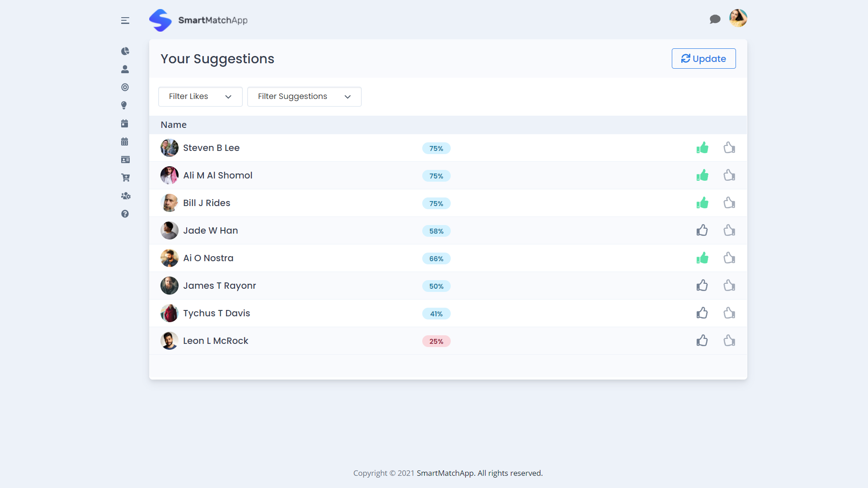Viewport: 868px width, 488px height.
Task: Open the help question mark icon
Action: (x=125, y=214)
